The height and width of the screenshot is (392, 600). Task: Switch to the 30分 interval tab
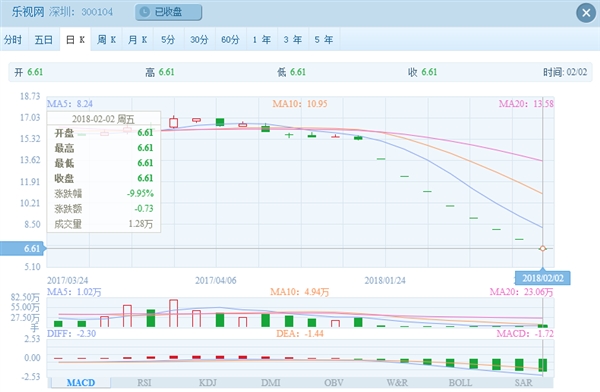pyautogui.click(x=199, y=39)
